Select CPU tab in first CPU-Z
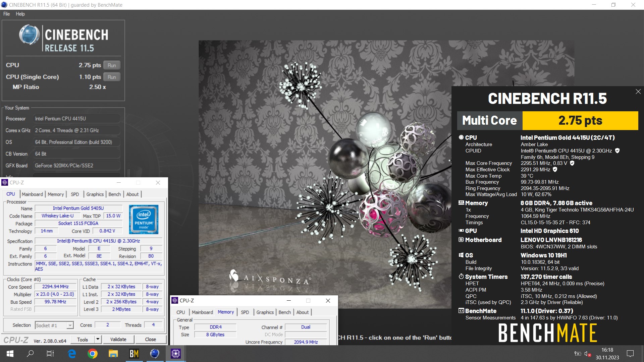This screenshot has height=362, width=644. tap(11, 194)
